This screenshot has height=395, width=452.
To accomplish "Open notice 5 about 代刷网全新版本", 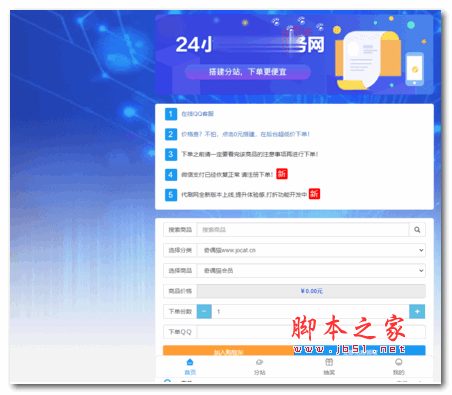I will (x=244, y=194).
